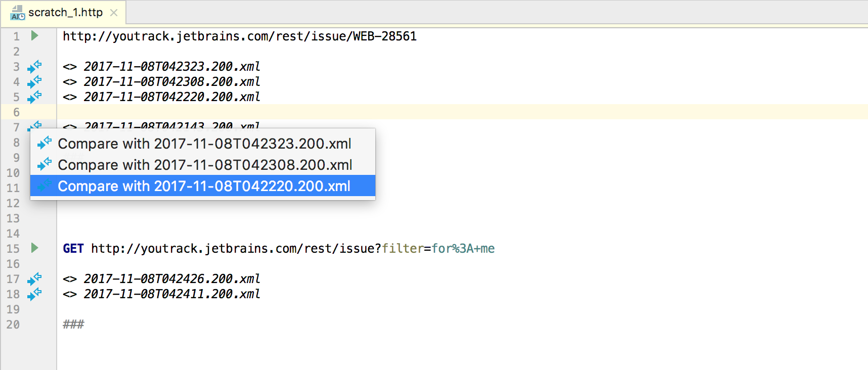Open compare icon on line 5 gutter
Screen dimensions: 868x370
click(34, 97)
